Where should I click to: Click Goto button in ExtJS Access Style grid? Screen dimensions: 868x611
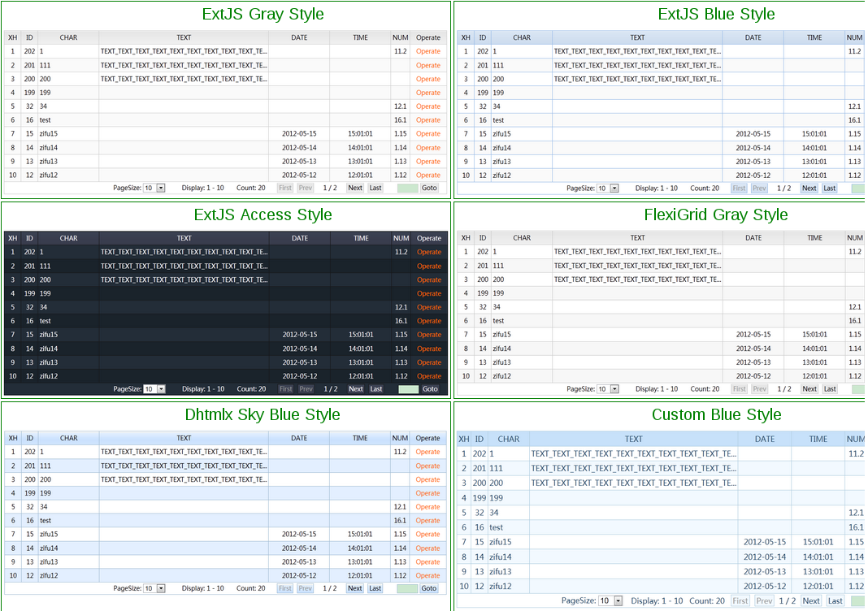coord(430,389)
